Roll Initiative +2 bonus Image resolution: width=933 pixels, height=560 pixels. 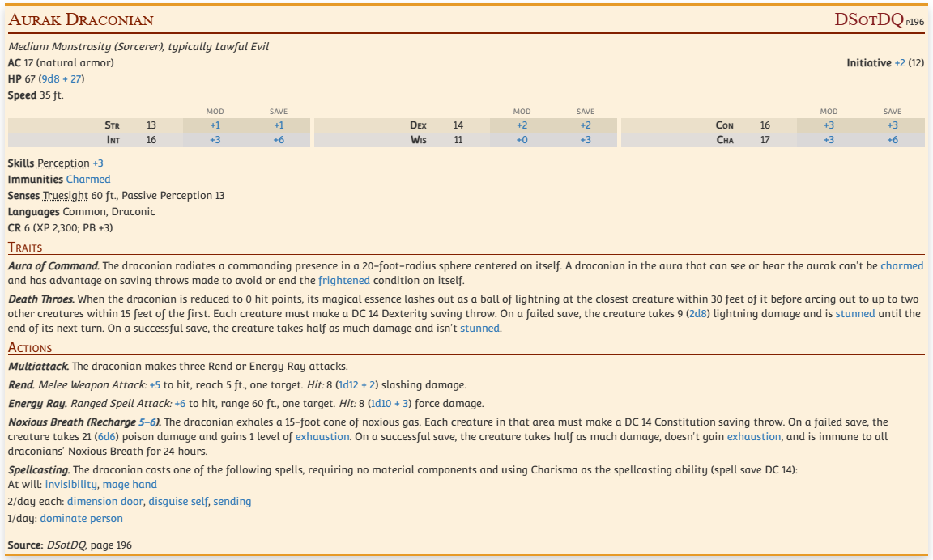click(899, 62)
